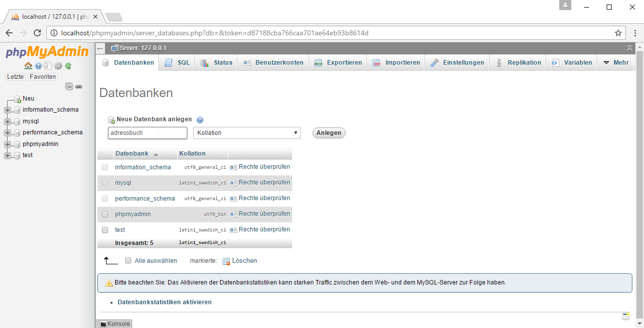Click privileges icon in test table row
Viewport: 644px width, 328px height.
pos(233,230)
